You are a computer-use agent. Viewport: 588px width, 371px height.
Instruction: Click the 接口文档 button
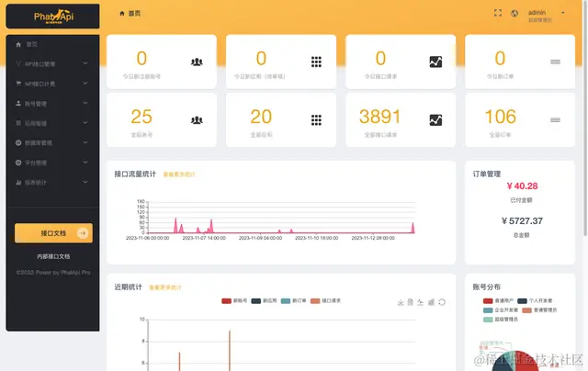pyautogui.click(x=53, y=233)
